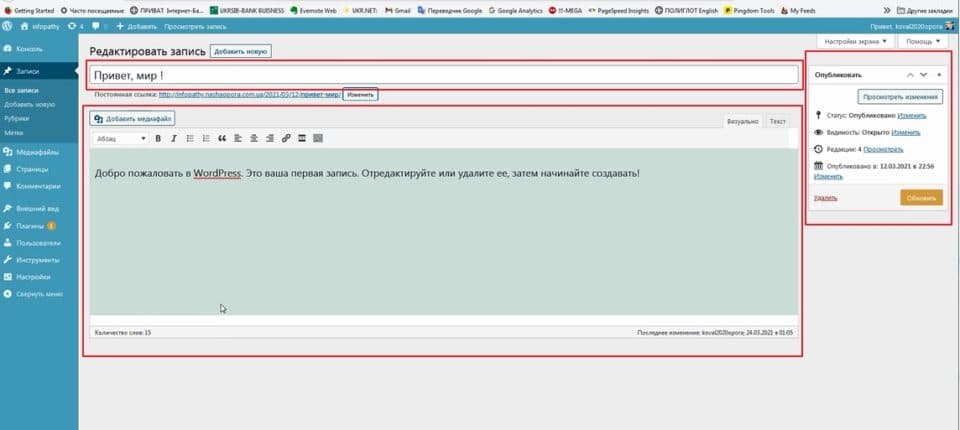Viewport: 960px width, 430px height.
Task: Open the Пользователи menu
Action: 39,243
